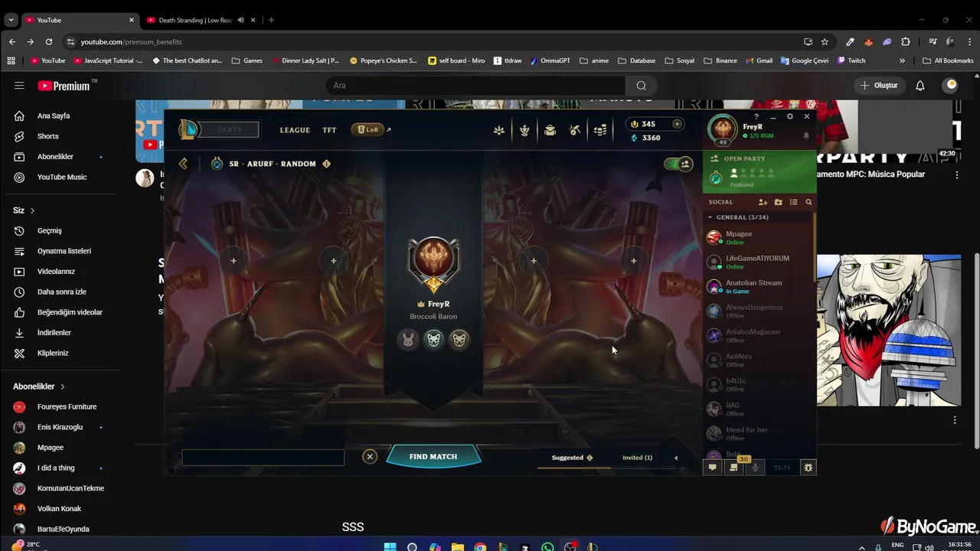Open the League chat bubble icon
Image resolution: width=980 pixels, height=551 pixels.
[713, 467]
